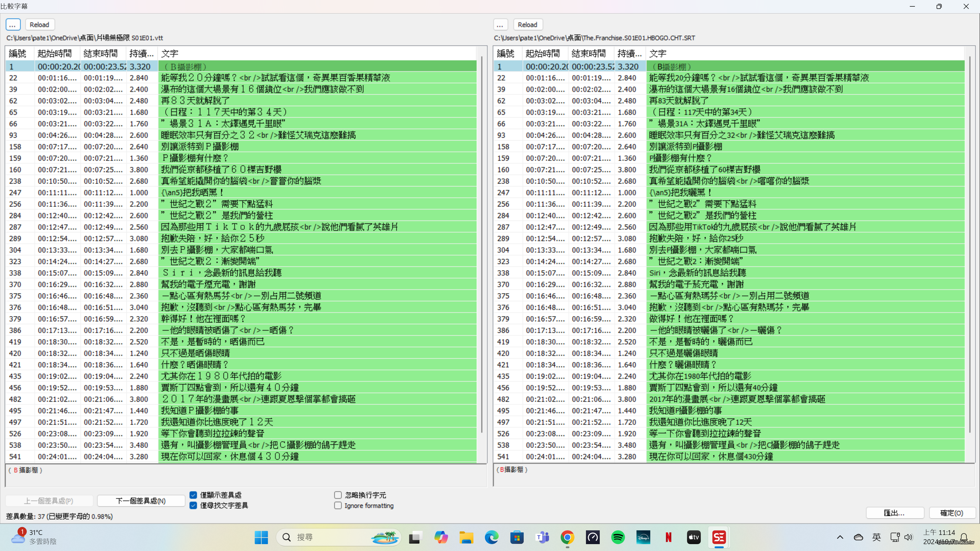
Task: Click the 下一個差異處(N) button
Action: 141,501
